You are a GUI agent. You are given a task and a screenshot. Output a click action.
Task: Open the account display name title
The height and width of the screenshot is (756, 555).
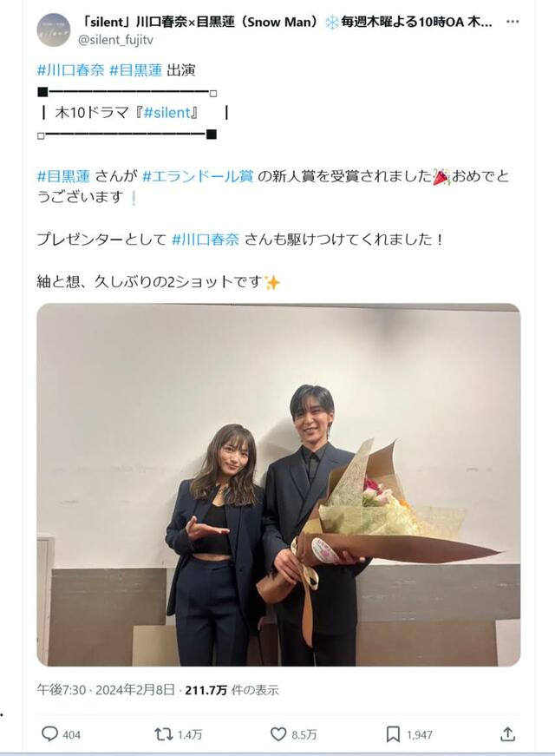click(286, 22)
